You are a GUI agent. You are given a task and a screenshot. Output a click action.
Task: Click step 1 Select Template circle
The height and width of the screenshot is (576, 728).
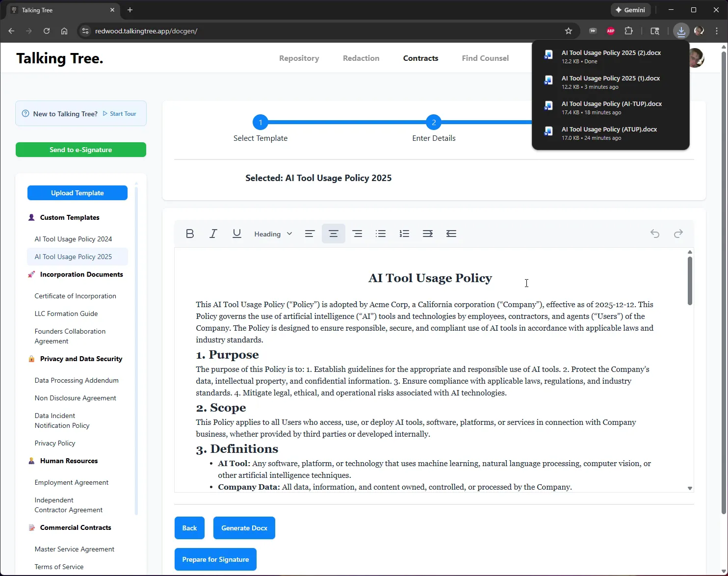[x=260, y=122]
